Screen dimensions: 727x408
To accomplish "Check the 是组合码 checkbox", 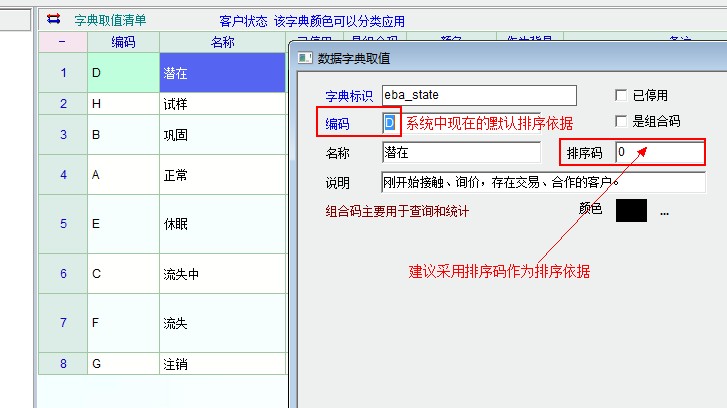I will click(x=621, y=121).
